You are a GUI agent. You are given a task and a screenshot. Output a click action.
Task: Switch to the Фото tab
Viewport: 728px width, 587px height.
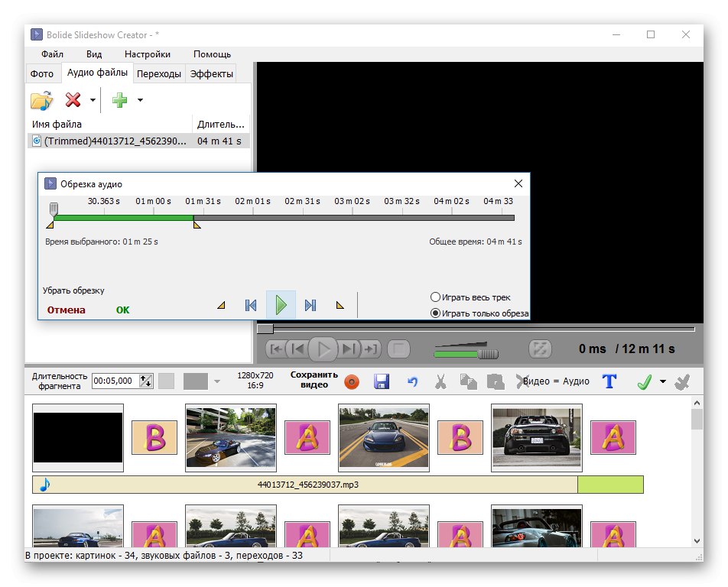(42, 74)
